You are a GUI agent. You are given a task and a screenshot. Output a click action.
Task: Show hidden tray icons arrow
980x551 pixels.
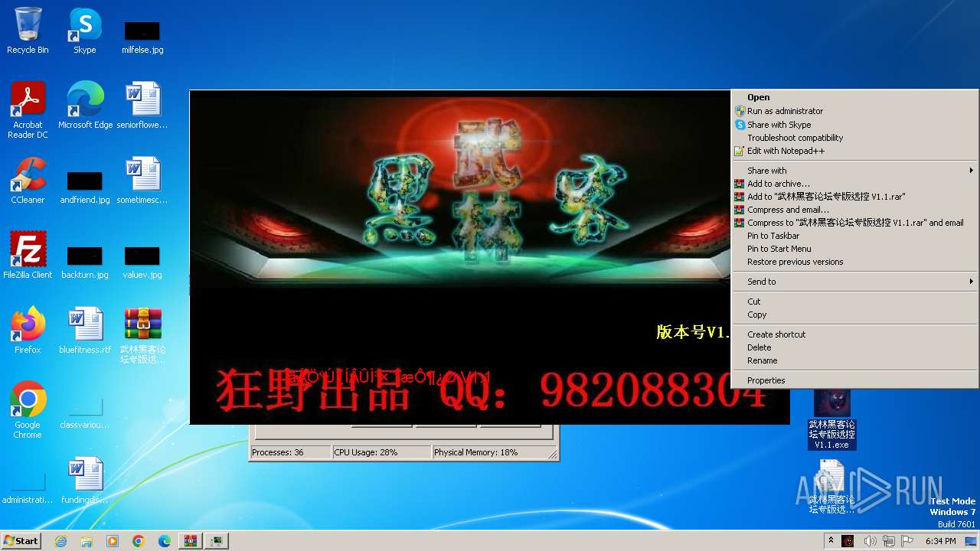pyautogui.click(x=831, y=541)
